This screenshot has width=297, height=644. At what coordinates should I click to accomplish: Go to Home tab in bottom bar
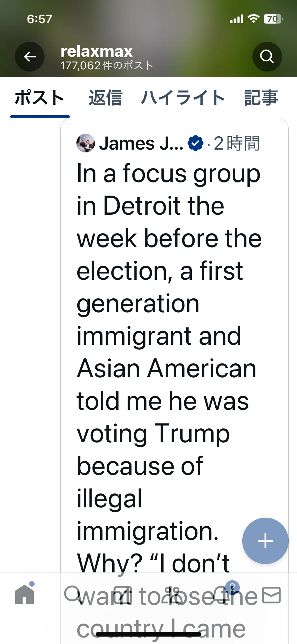pyautogui.click(x=24, y=594)
